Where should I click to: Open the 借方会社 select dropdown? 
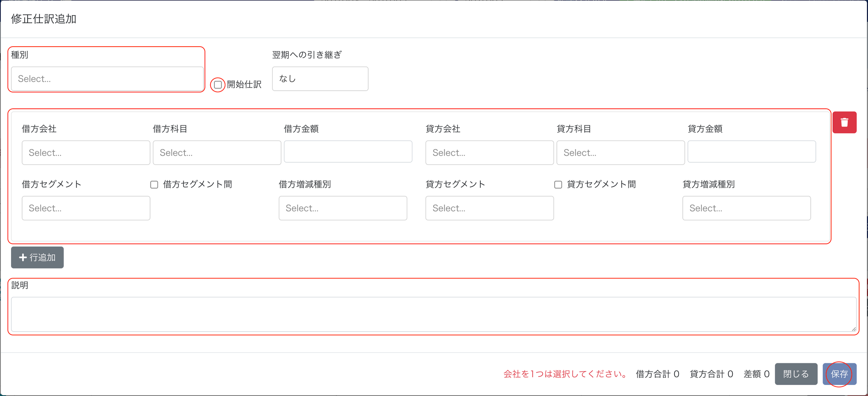pyautogui.click(x=86, y=153)
